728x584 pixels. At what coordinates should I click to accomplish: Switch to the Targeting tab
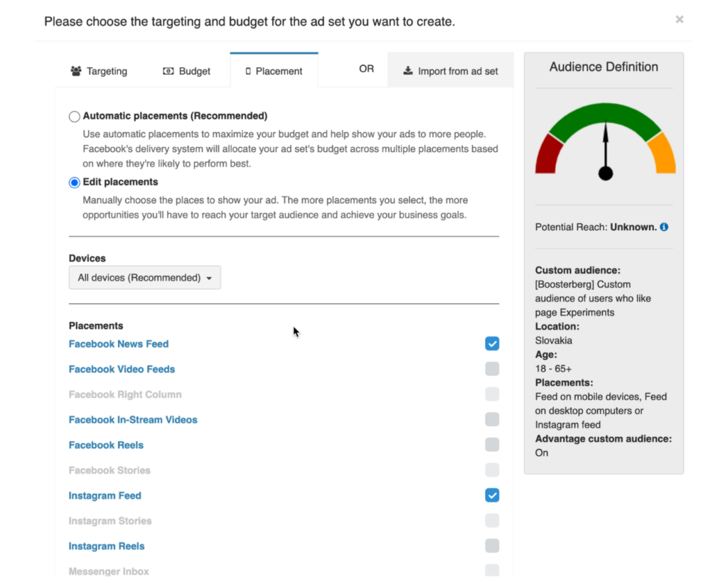click(x=99, y=71)
